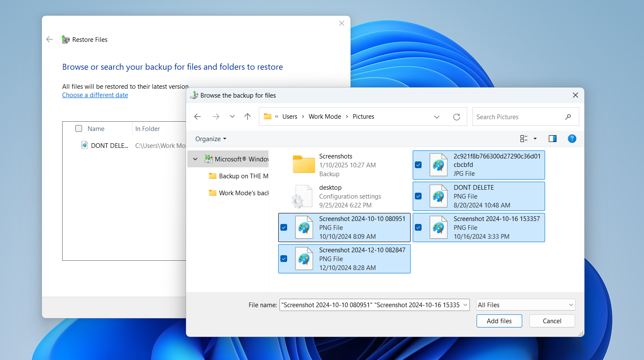Collapse the Microsoft Windows Backup tree node
The width and height of the screenshot is (644, 360).
click(195, 159)
